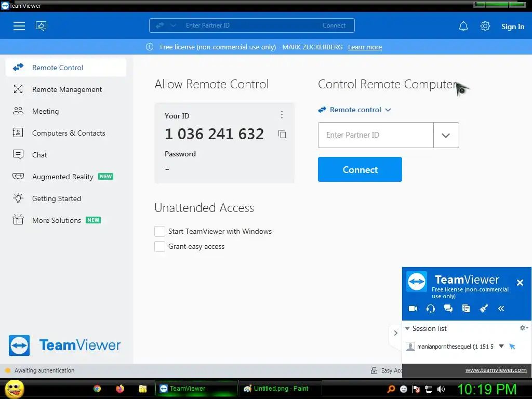Click Sign In
The width and height of the screenshot is (532, 399).
click(513, 26)
